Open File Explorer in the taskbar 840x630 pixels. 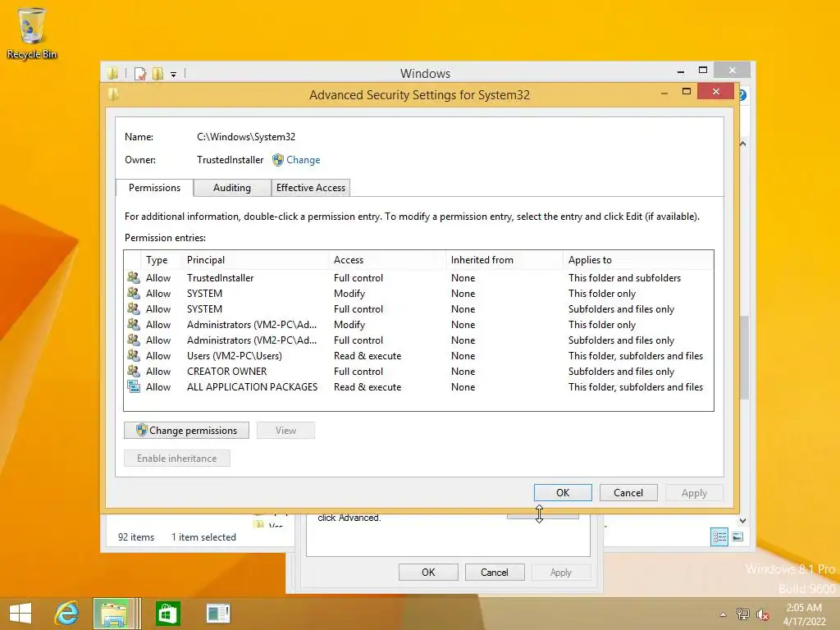113,614
